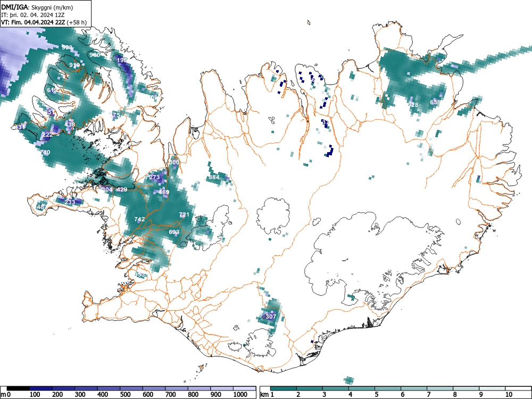Select the 469 value
532x399 pixels.
[164, 192]
